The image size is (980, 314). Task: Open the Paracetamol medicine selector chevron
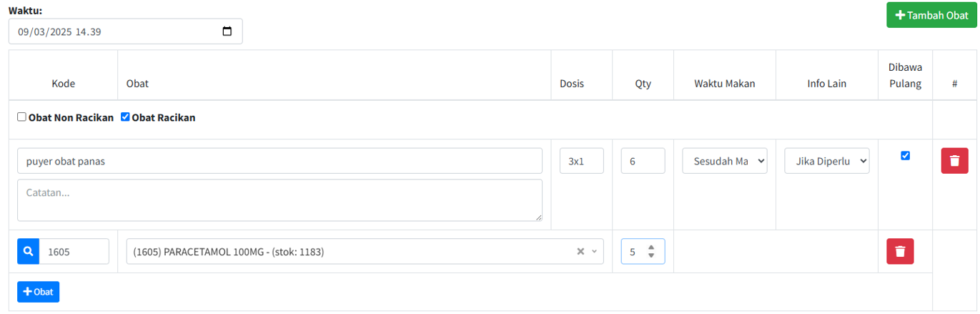[x=594, y=252]
